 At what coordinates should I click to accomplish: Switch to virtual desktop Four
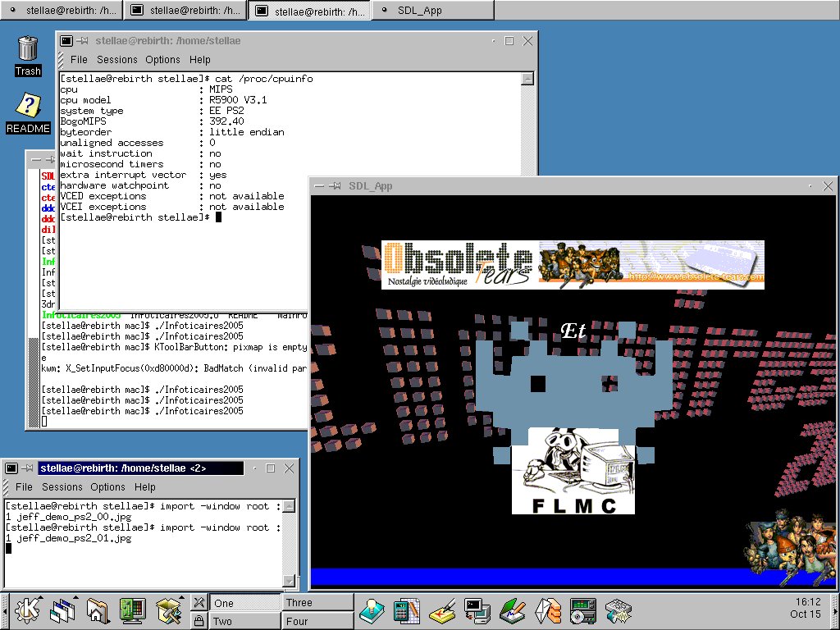(318, 621)
